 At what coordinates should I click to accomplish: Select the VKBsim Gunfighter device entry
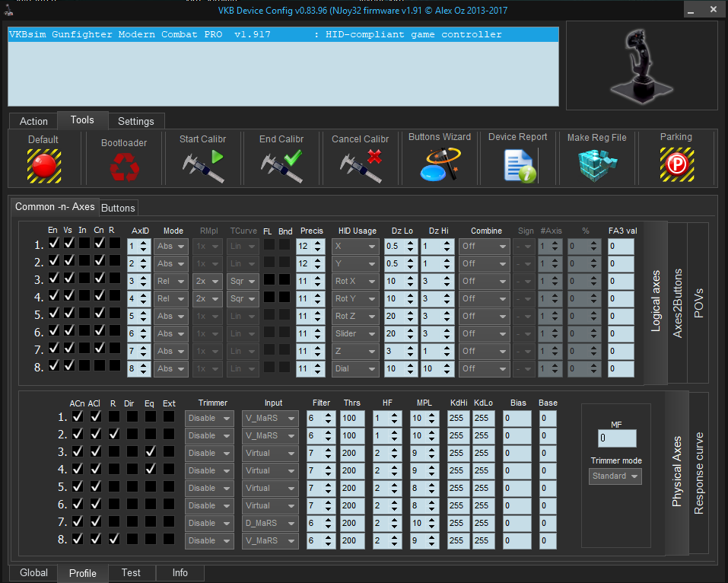point(283,34)
